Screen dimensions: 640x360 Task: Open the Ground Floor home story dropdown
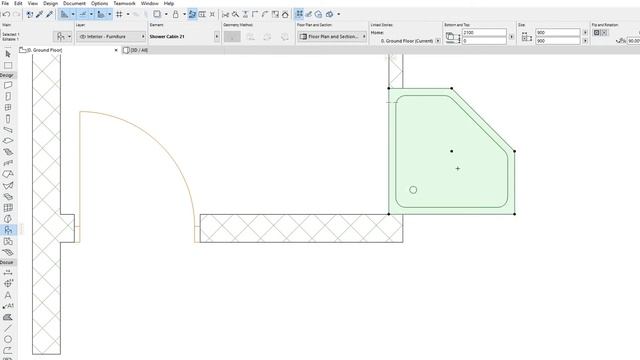(438, 41)
